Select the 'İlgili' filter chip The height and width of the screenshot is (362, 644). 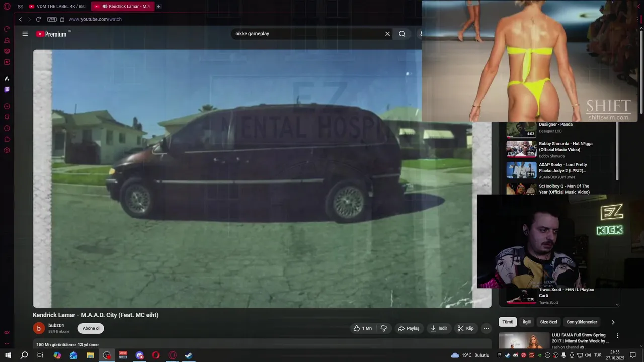[527, 322]
